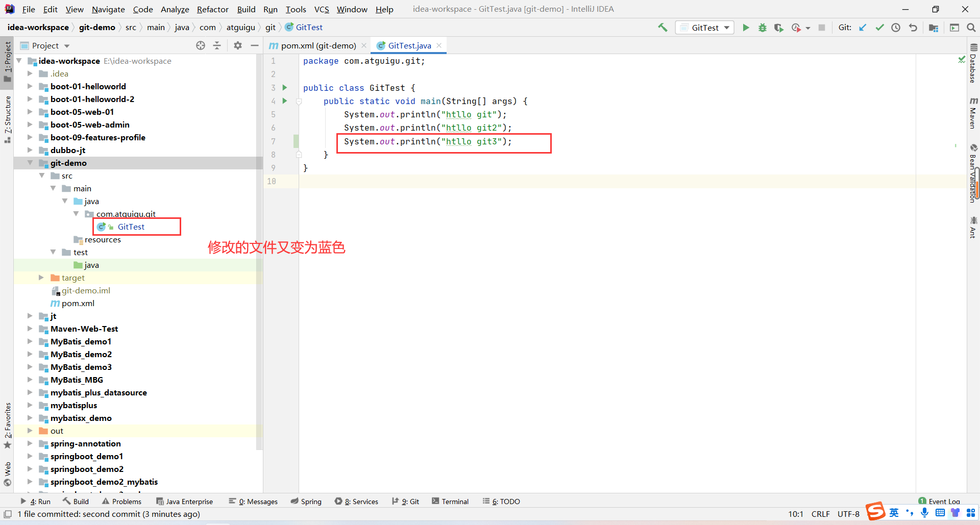Open the 6: TODO tool window

tap(501, 502)
